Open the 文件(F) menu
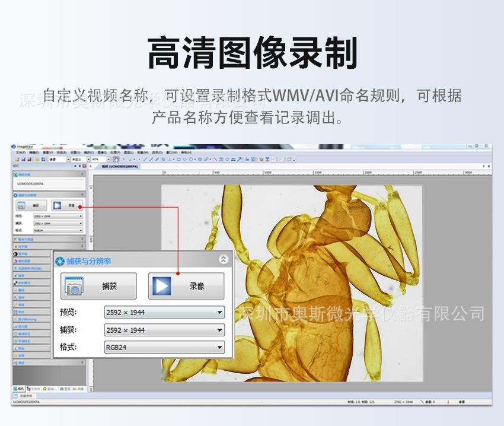Viewport: 504px width, 426px height. 21,152
